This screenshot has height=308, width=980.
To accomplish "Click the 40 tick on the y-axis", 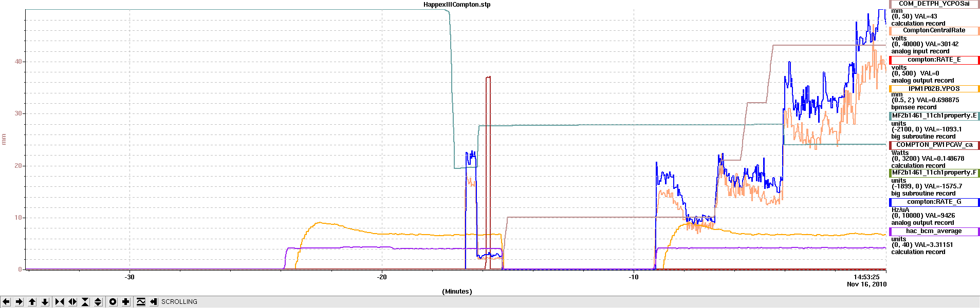I will pos(19,62).
